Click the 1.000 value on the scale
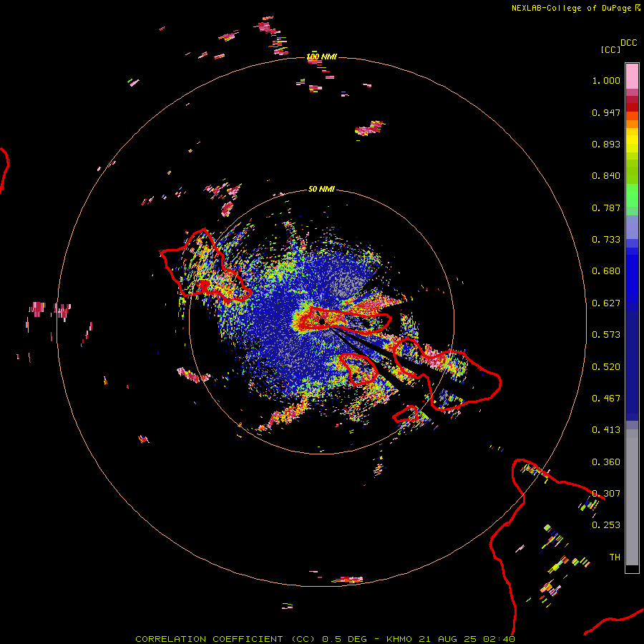This screenshot has height=644, width=644. click(x=606, y=80)
